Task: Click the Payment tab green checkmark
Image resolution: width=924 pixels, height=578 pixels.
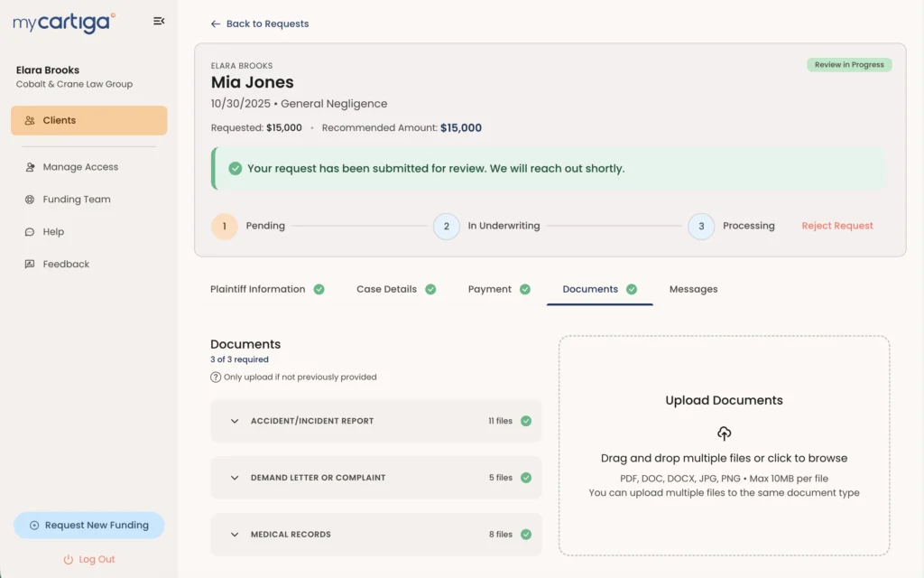Action: (525, 289)
